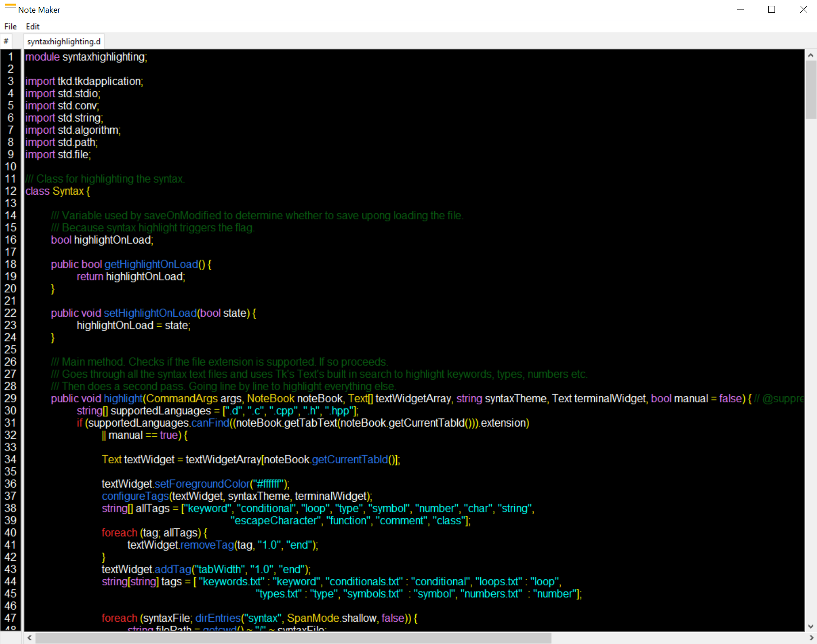Click the vertical scrollbar thumb
Viewport: 817px width, 644px height.
pyautogui.click(x=811, y=89)
